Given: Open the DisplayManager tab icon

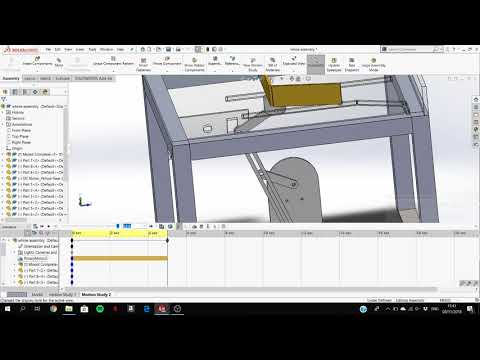Looking at the screenshot, I should (x=45, y=92).
